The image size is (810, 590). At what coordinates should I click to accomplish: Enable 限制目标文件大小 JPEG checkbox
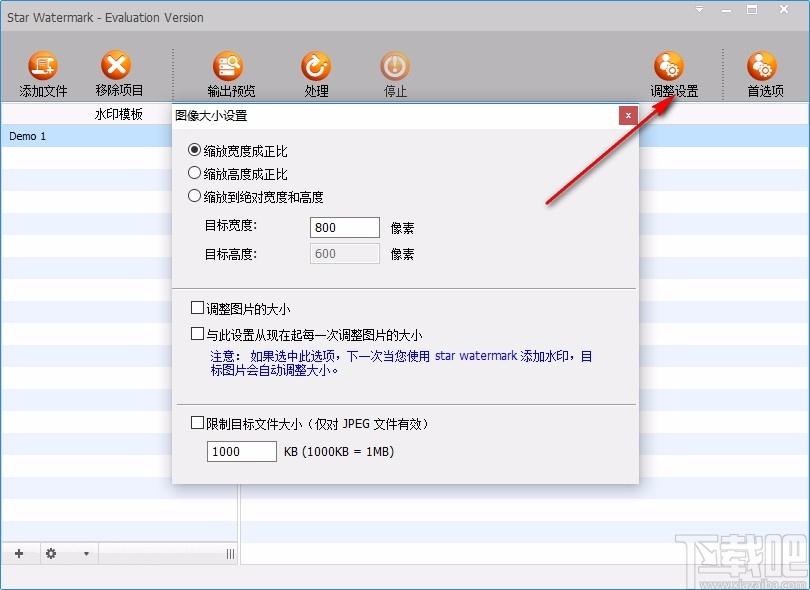[197, 423]
